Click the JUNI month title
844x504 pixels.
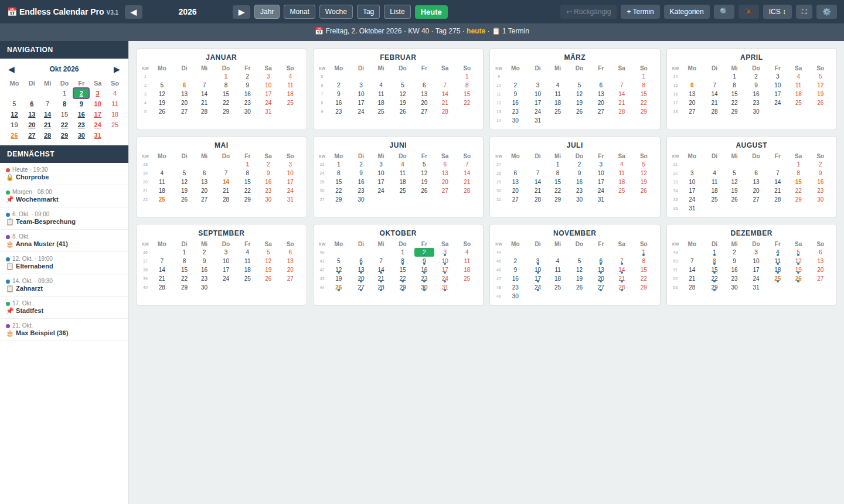[398, 145]
